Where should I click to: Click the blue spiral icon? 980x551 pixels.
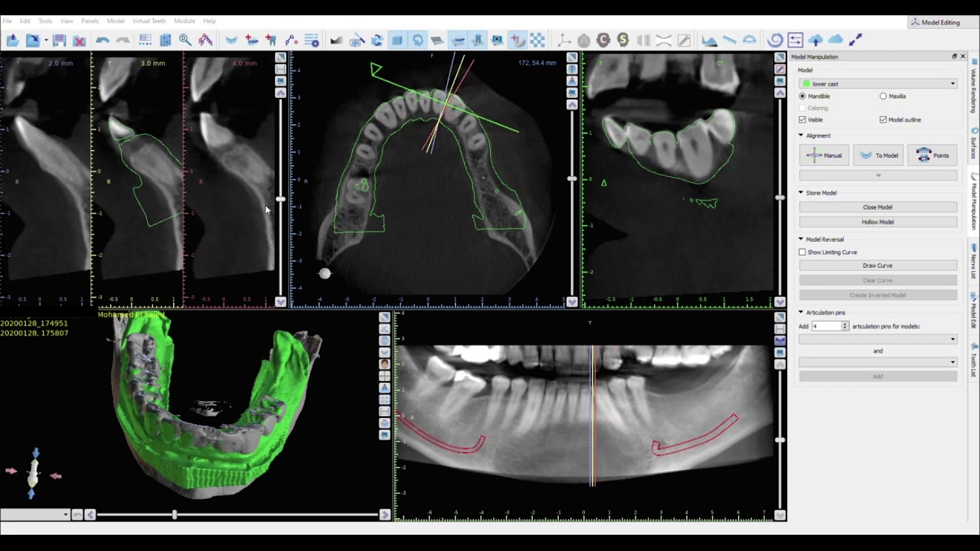[x=775, y=40]
